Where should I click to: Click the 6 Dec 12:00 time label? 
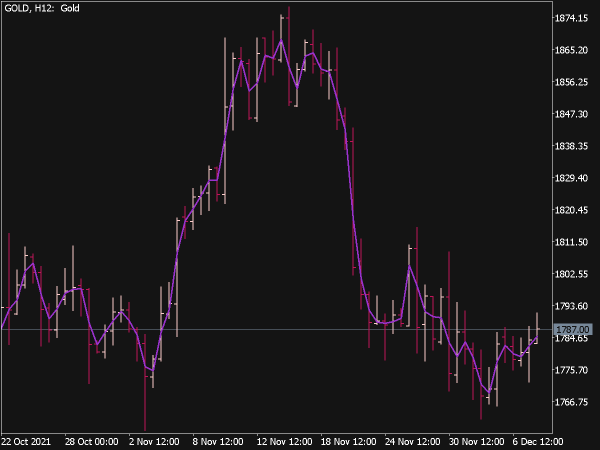point(538,442)
